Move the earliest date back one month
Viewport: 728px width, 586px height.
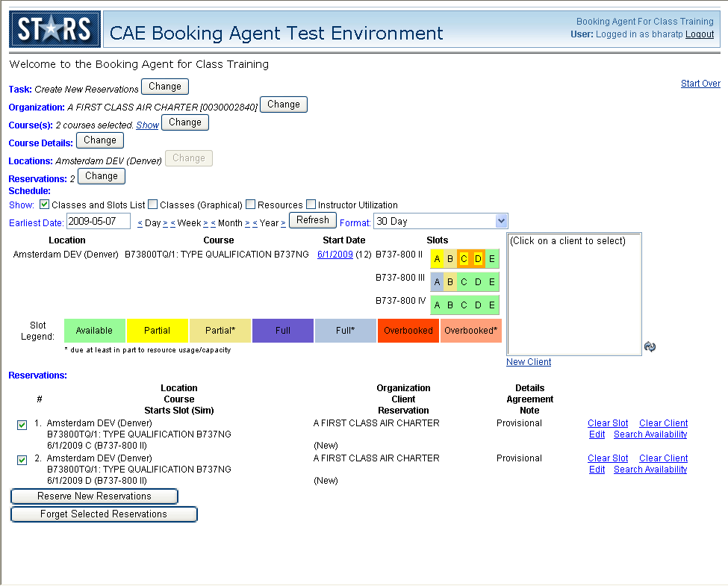click(213, 222)
